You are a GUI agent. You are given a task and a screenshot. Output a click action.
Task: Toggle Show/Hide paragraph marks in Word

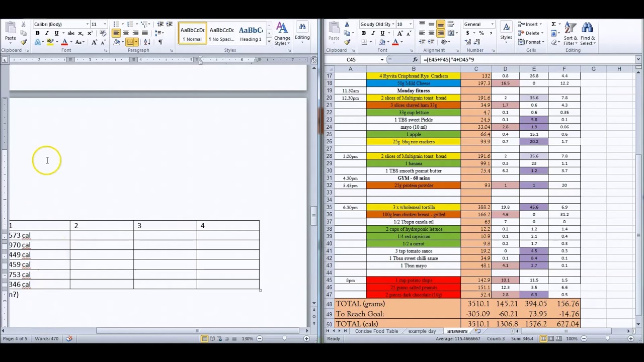point(160,42)
